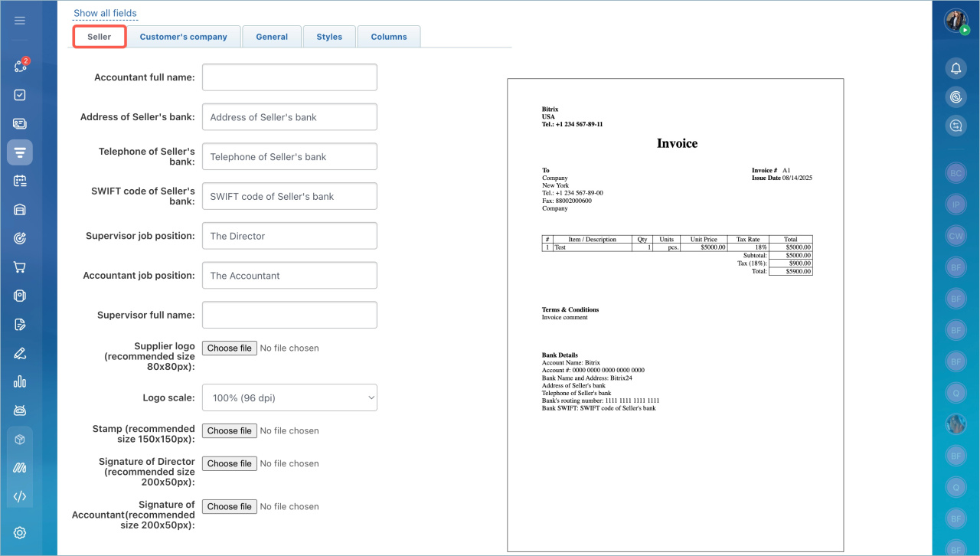Click the SWIFT code of Seller's bank field

pyautogui.click(x=289, y=196)
